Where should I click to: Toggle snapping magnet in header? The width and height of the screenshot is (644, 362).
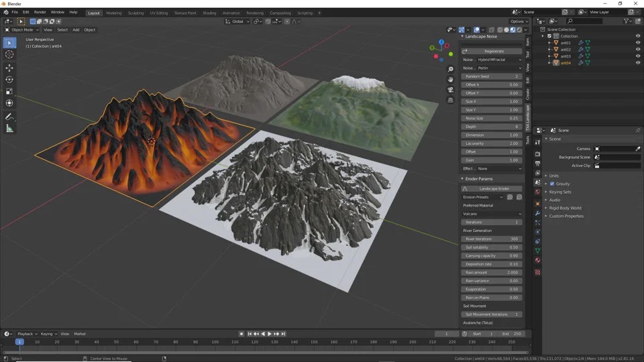point(268,21)
